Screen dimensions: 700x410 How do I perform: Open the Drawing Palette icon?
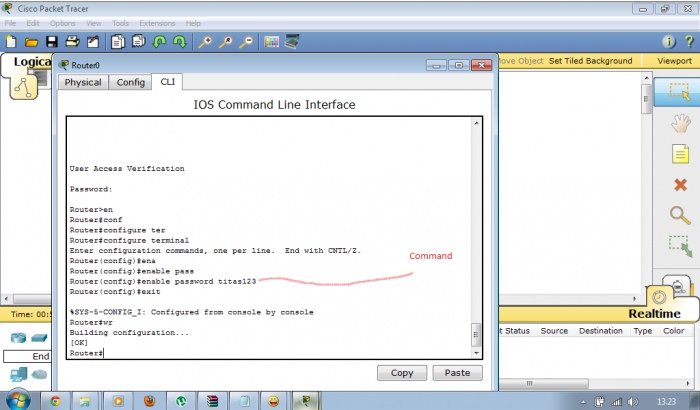[271, 42]
